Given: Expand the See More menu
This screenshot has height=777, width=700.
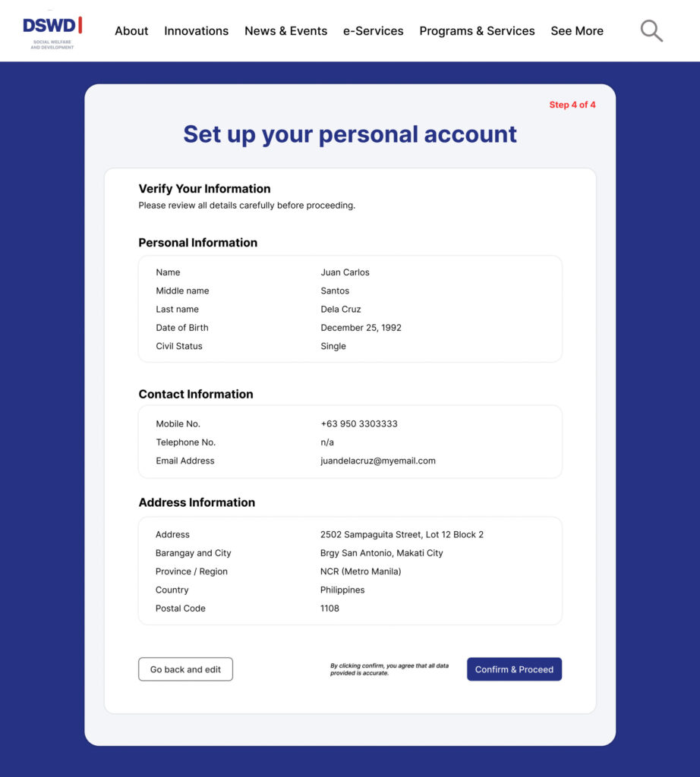Looking at the screenshot, I should click(577, 31).
